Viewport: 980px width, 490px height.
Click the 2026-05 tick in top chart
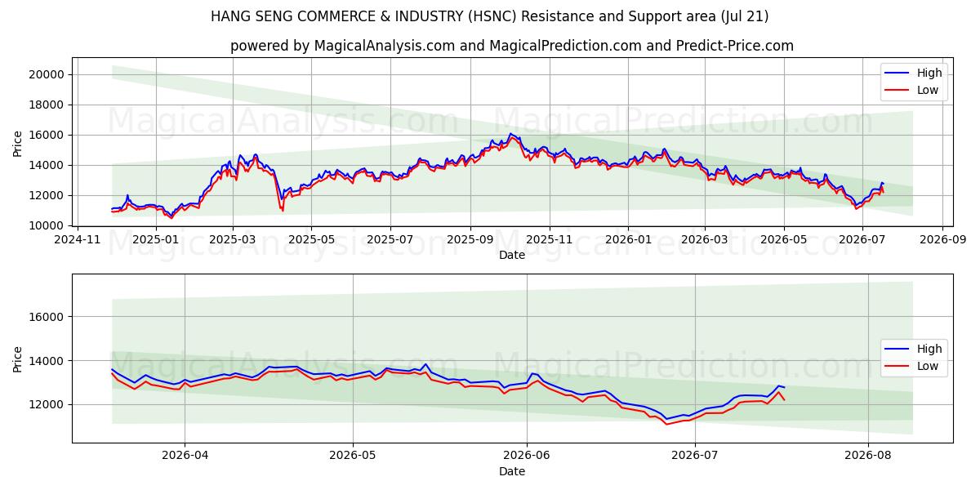click(784, 240)
